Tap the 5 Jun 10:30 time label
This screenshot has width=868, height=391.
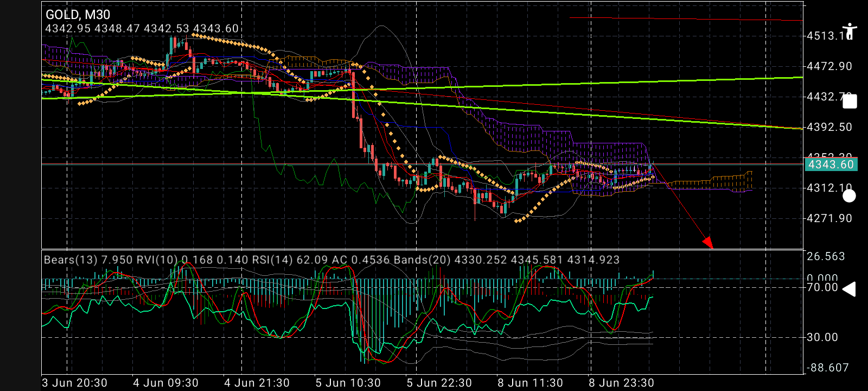(348, 383)
